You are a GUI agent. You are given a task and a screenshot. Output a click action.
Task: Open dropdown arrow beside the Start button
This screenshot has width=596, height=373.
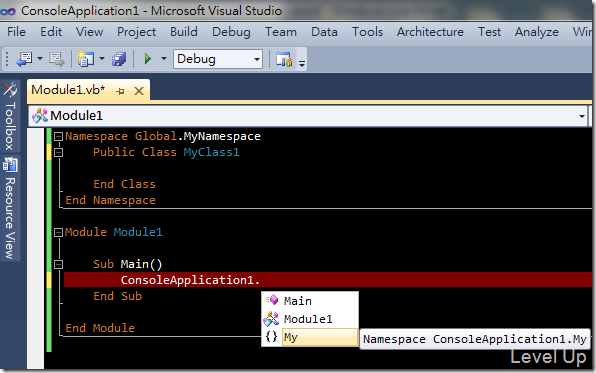(x=164, y=59)
